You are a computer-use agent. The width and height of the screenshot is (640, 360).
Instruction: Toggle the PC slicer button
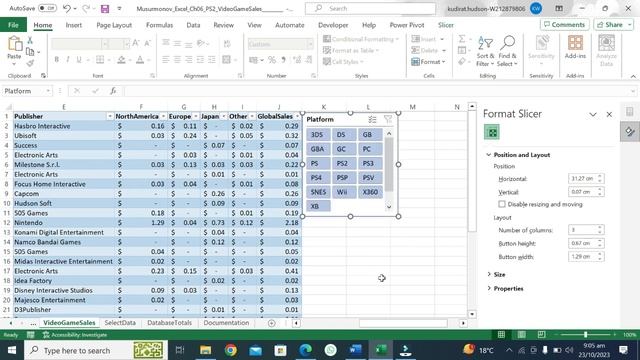tap(370, 149)
